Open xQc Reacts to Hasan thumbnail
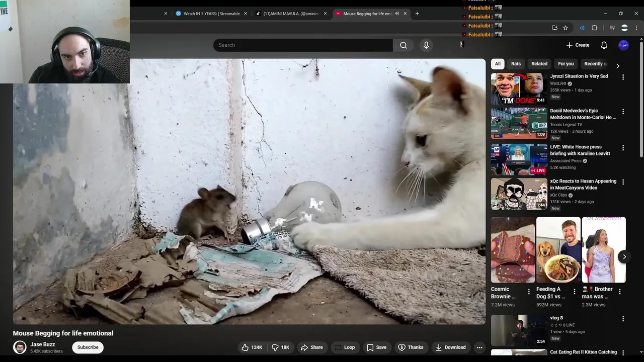This screenshot has height=362, width=644. (519, 194)
